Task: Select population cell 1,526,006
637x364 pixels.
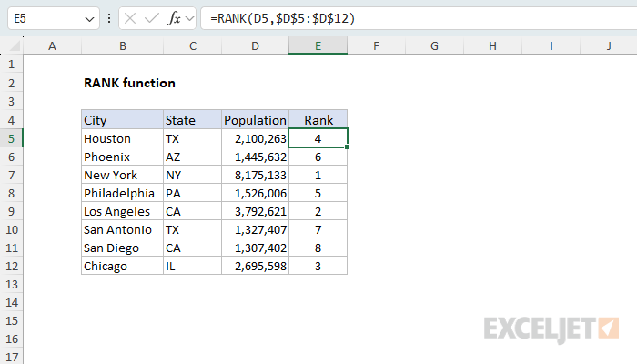Action: tap(255, 193)
